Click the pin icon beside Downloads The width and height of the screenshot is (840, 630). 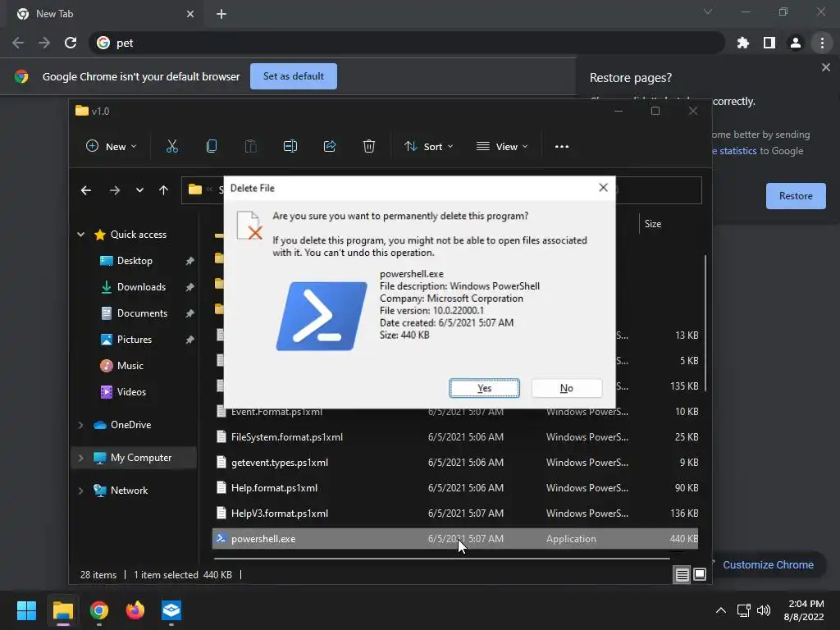pos(189,287)
